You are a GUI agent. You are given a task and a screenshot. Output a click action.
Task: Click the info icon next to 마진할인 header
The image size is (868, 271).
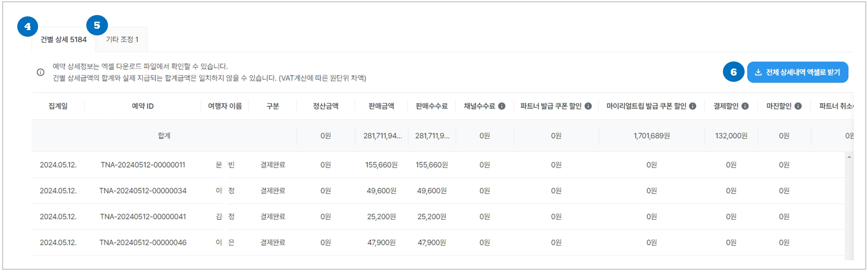[x=797, y=106]
